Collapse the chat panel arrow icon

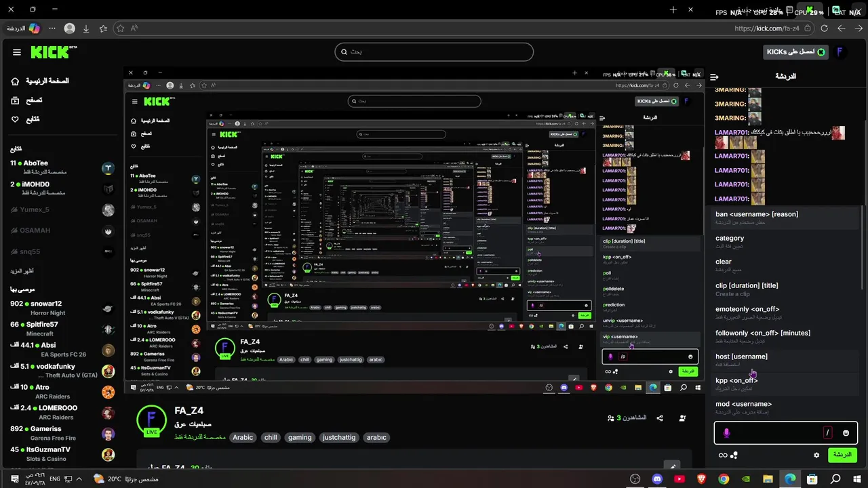714,77
